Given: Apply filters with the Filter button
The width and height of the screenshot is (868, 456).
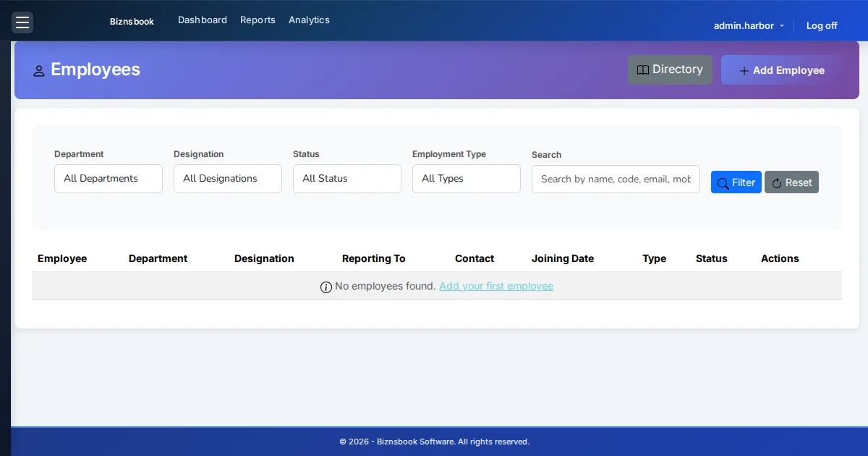Looking at the screenshot, I should click(736, 182).
